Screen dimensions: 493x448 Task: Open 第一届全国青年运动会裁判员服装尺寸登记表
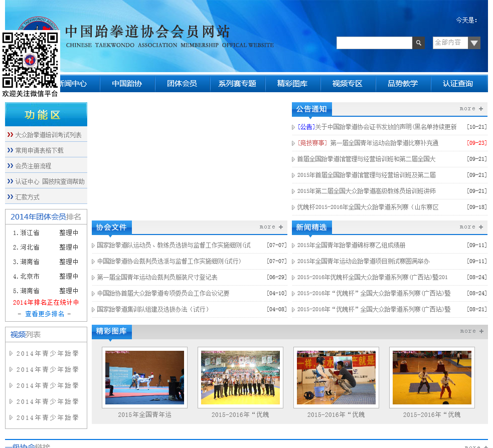pos(157,277)
